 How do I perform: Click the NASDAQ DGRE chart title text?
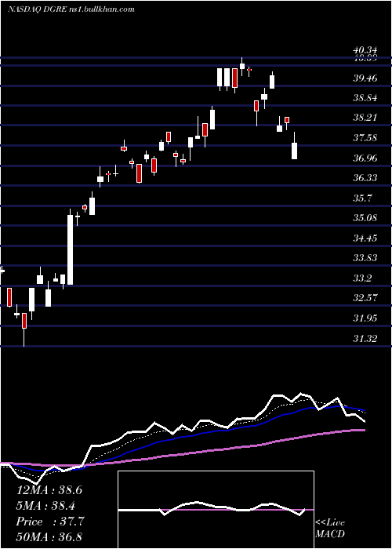tap(71, 9)
